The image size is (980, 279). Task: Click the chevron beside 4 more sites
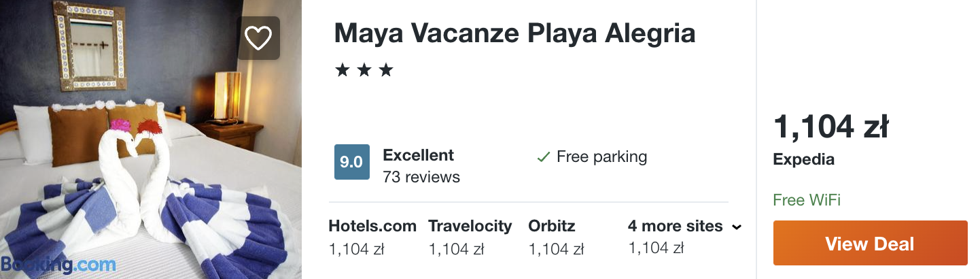coord(736,227)
